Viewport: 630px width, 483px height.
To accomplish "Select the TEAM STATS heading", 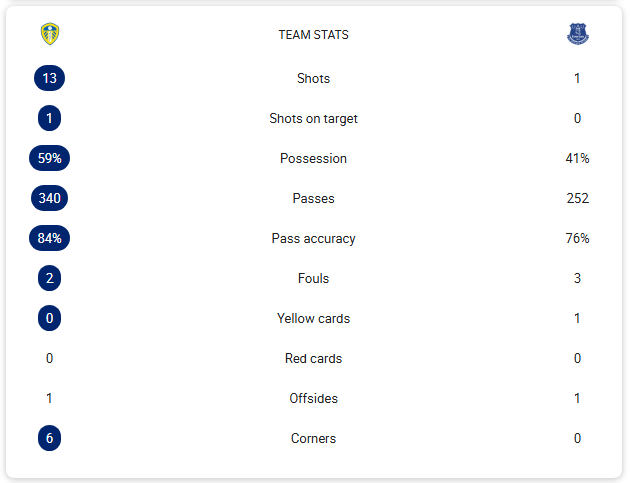I will click(x=313, y=35).
